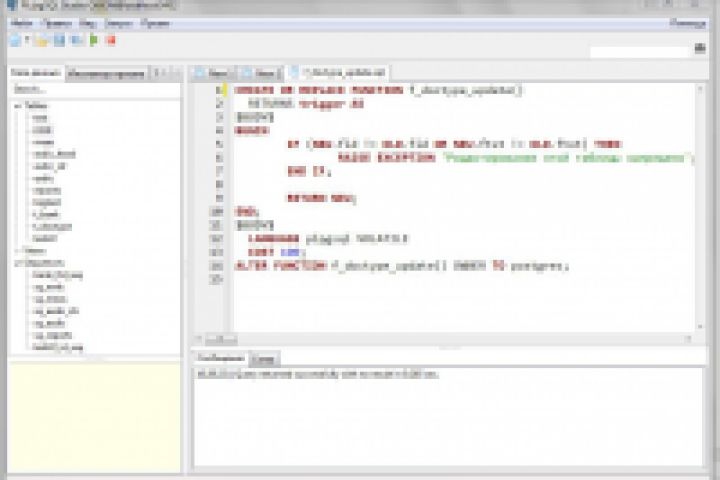Expand the Views node in the tree
This screenshot has width=720, height=480.
17,251
